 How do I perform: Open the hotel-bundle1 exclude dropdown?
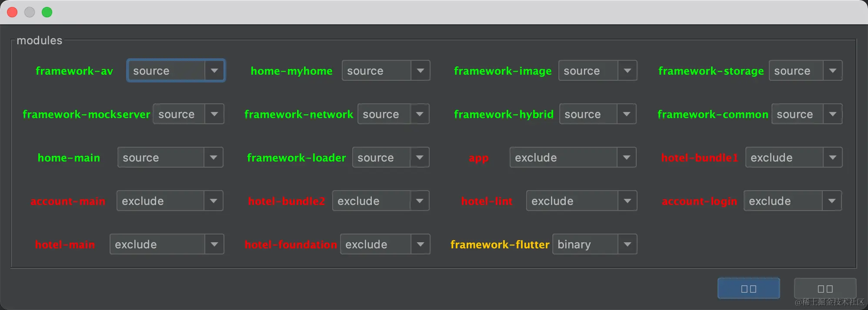click(x=794, y=157)
